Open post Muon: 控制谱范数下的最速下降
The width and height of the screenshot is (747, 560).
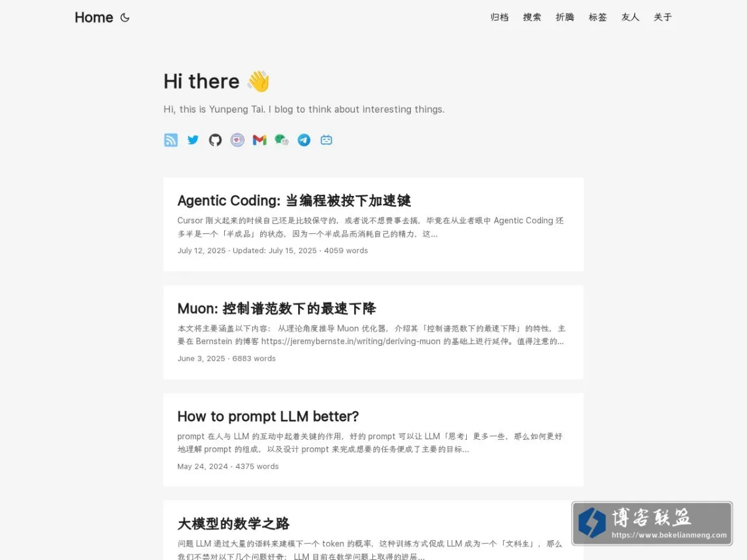pos(277,309)
